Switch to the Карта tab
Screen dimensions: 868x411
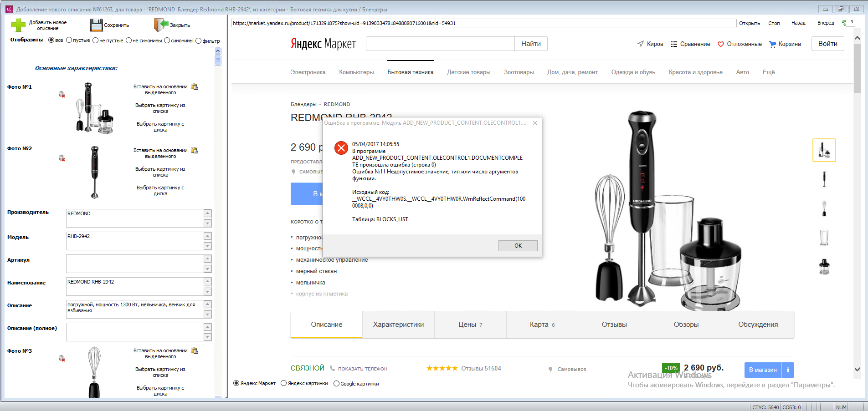pyautogui.click(x=542, y=325)
